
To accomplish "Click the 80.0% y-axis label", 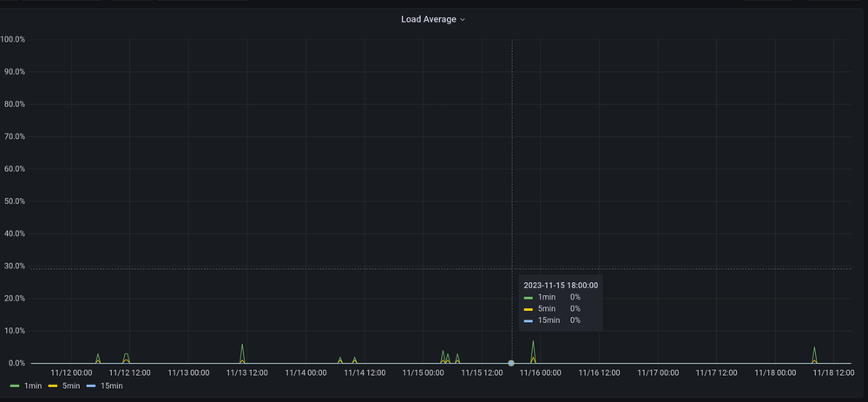I will click(15, 104).
